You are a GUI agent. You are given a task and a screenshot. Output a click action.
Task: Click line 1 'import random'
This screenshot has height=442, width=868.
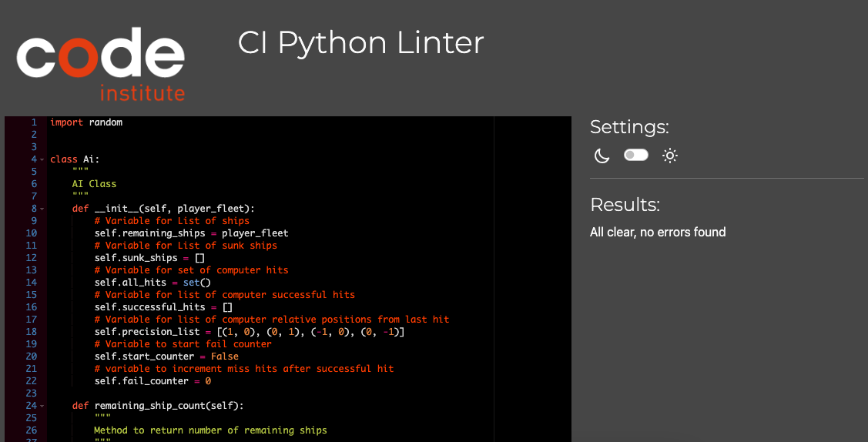(85, 122)
